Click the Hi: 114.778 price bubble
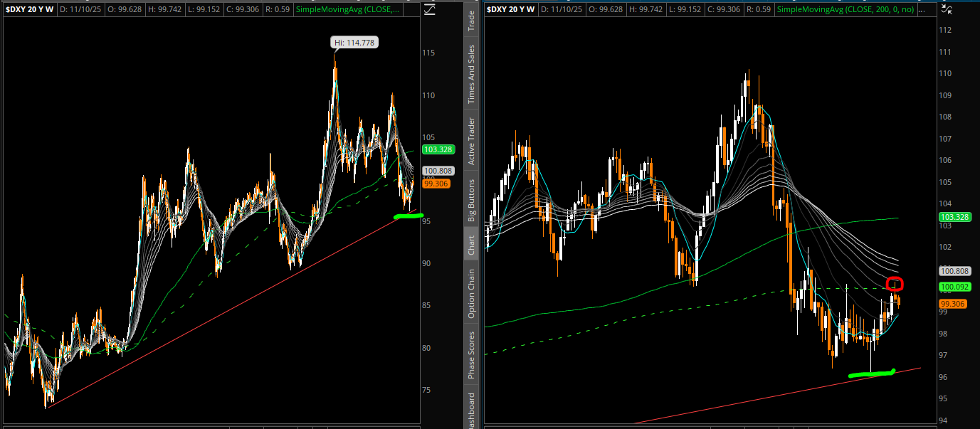The width and height of the screenshot is (980, 429). pyautogui.click(x=355, y=43)
